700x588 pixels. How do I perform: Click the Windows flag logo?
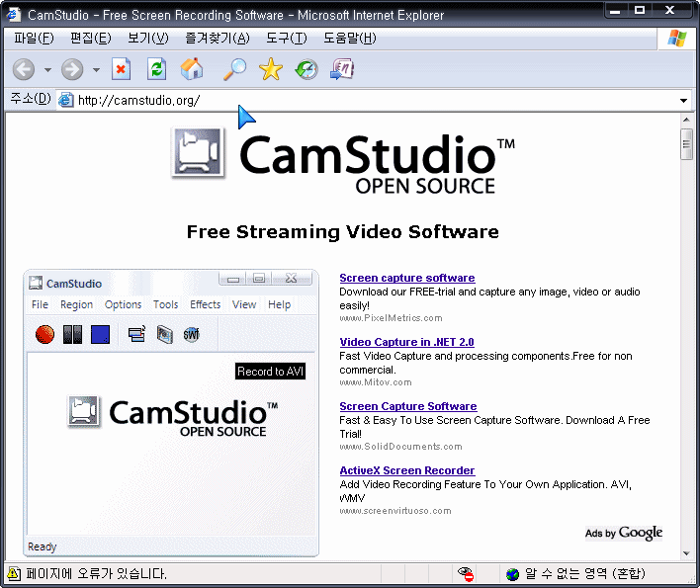pos(677,39)
